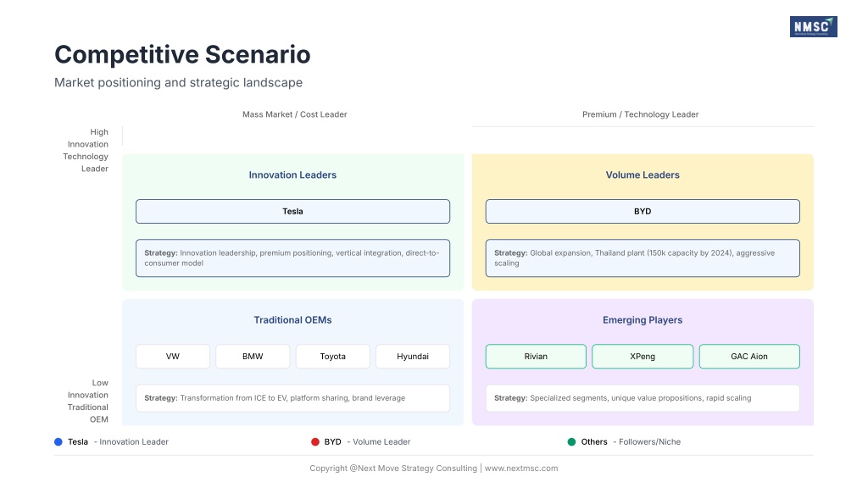Viewport: 868px width, 488px height.
Task: Click the XPeng company box
Action: pyautogui.click(x=643, y=357)
